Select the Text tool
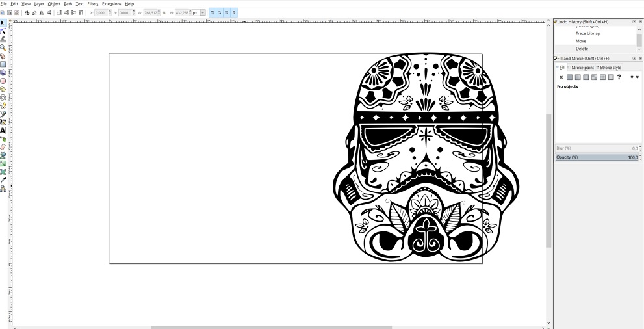Viewport: 644px width, 329px height. pos(3,130)
